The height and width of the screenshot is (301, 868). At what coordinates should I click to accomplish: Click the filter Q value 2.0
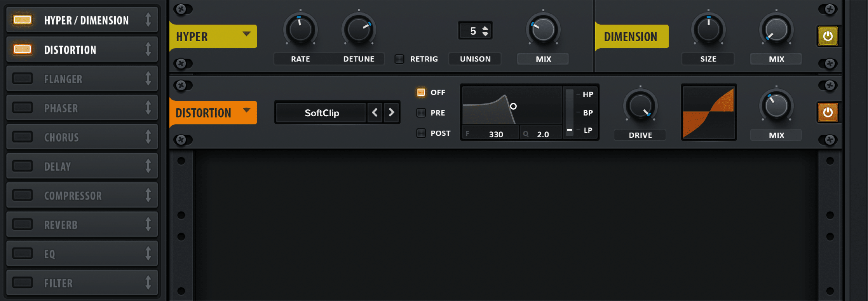[542, 134]
